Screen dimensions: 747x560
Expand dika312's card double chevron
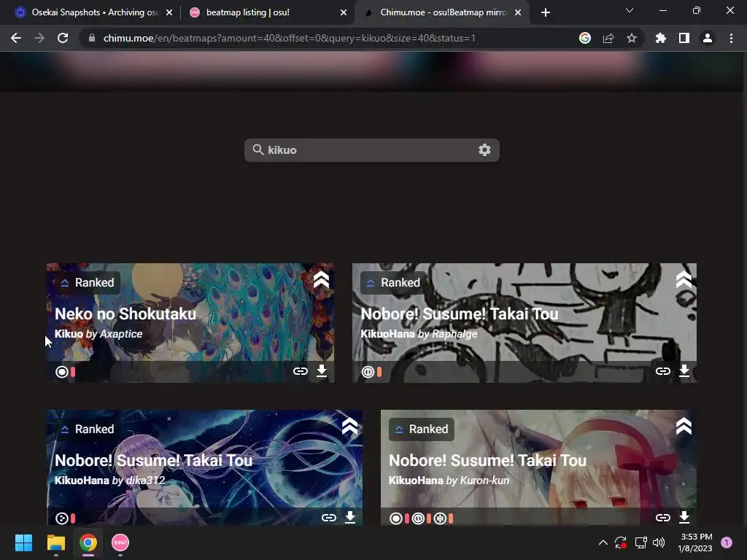coord(349,426)
